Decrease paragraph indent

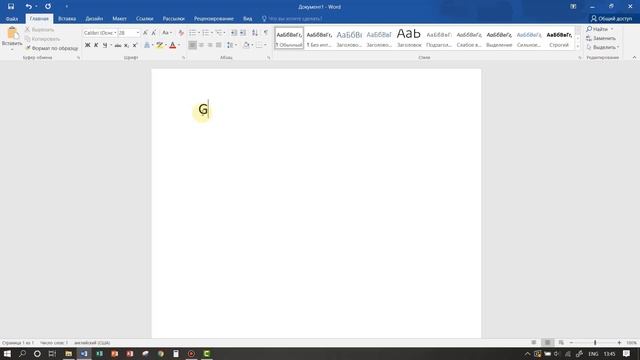(x=234, y=33)
